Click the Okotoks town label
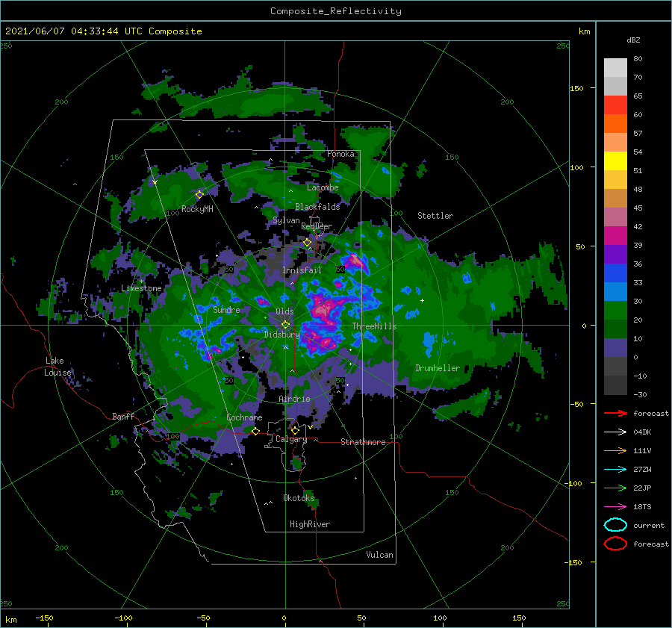 tap(299, 498)
